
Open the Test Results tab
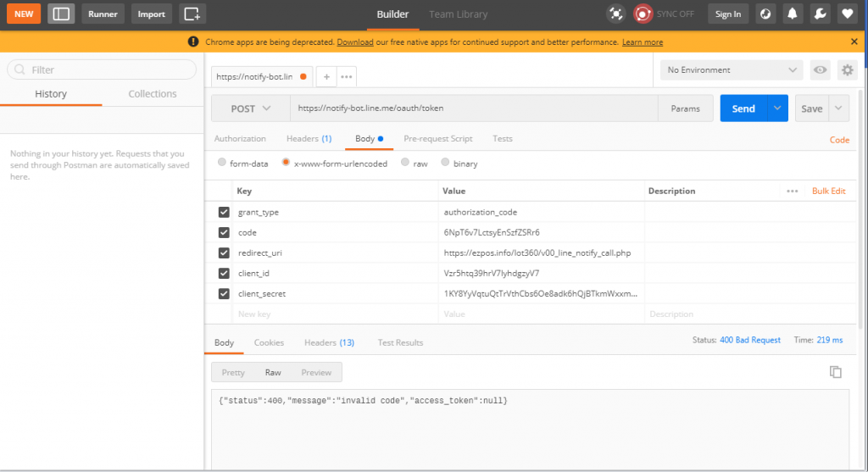coord(400,342)
